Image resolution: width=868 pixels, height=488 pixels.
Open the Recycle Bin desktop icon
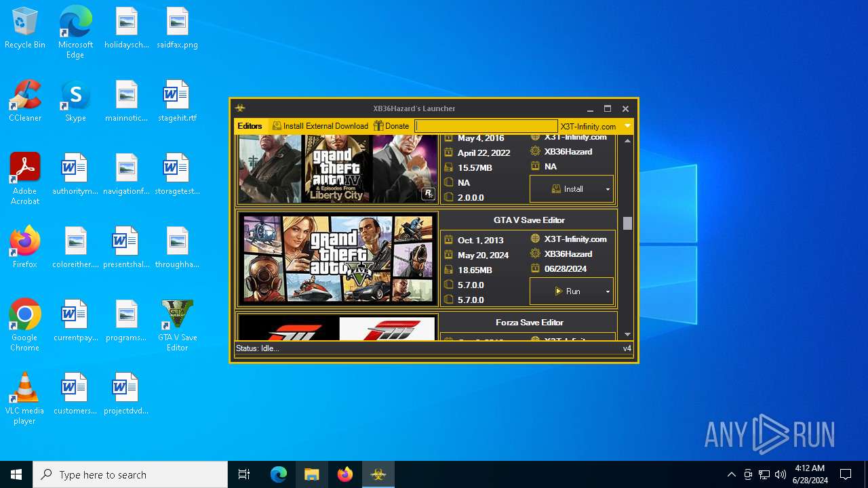[25, 28]
